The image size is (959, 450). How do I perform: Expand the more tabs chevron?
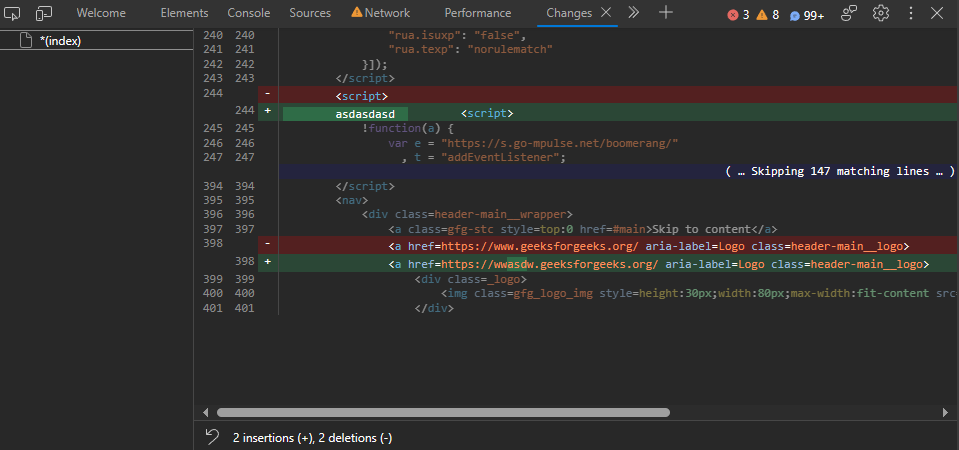click(633, 13)
